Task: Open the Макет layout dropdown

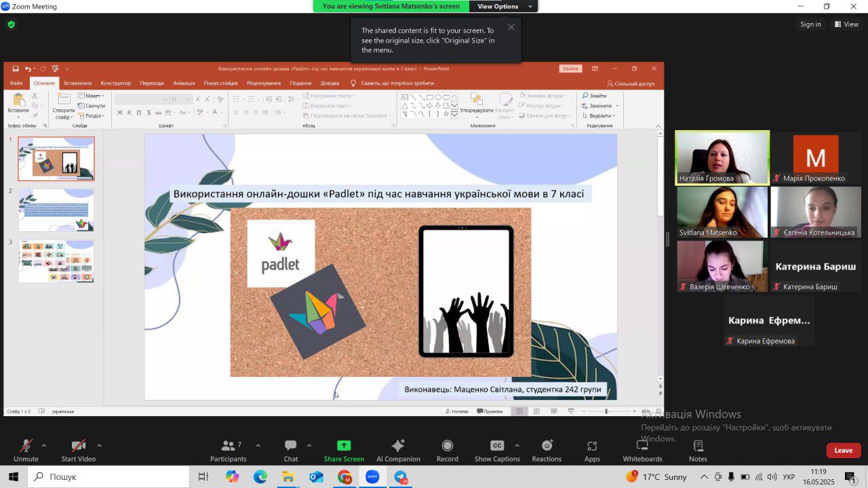Action: 91,96
